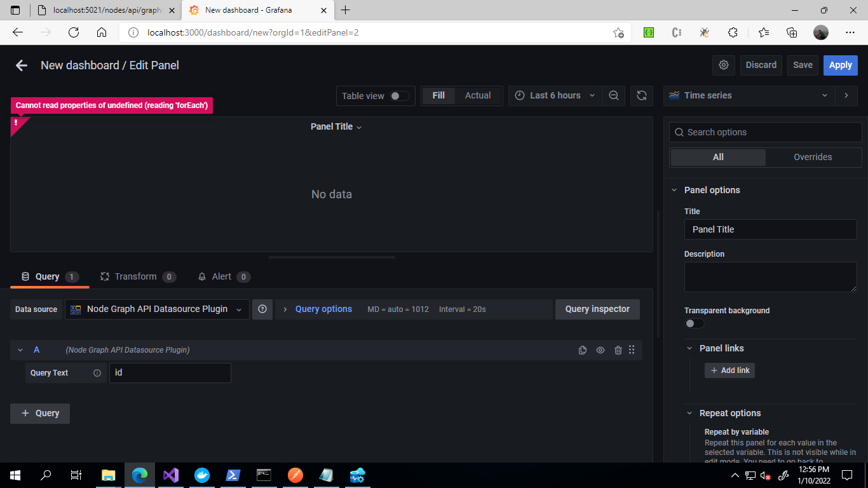Open File Explorer from the taskbar
Screen dimensions: 868x488
click(109, 475)
